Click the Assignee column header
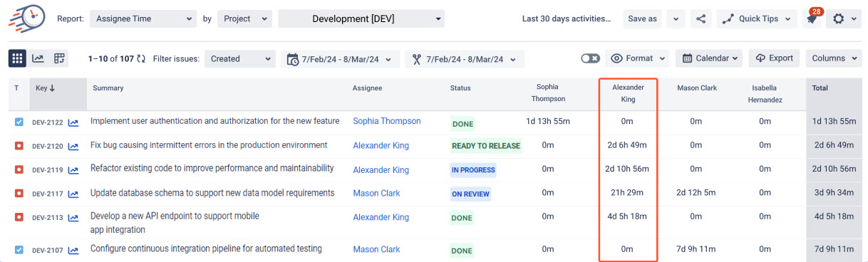This screenshot has width=868, height=262. 367,88
